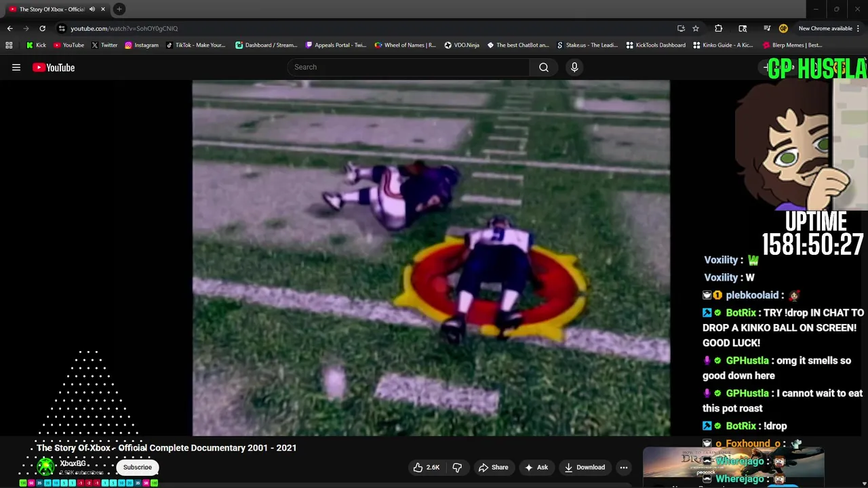The image size is (868, 488).
Task: Open the Wheel of Names bookmark
Action: tap(405, 45)
